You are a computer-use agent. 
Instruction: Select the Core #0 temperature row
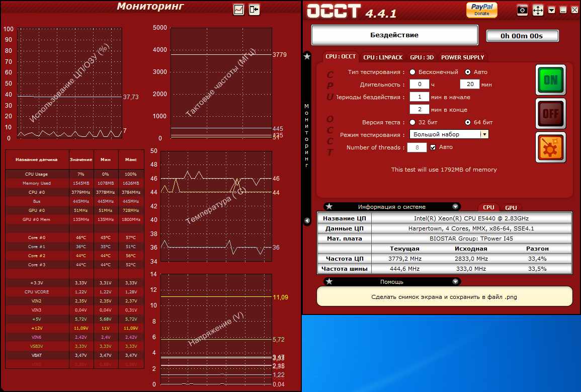pos(74,238)
